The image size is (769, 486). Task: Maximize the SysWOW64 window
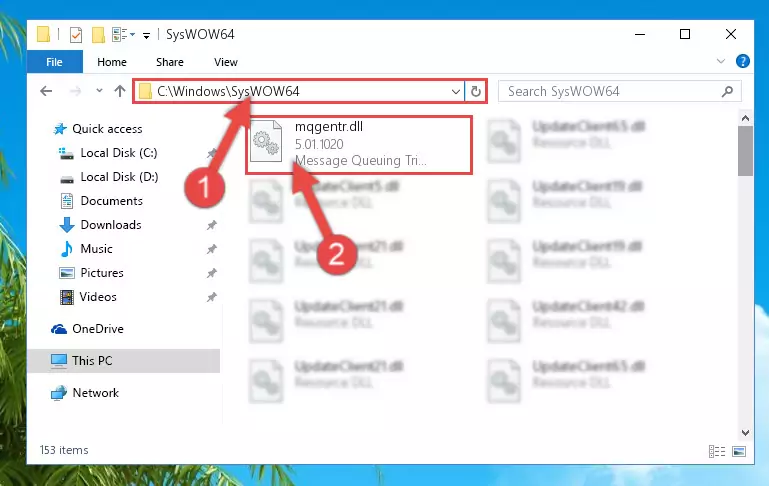coord(685,34)
